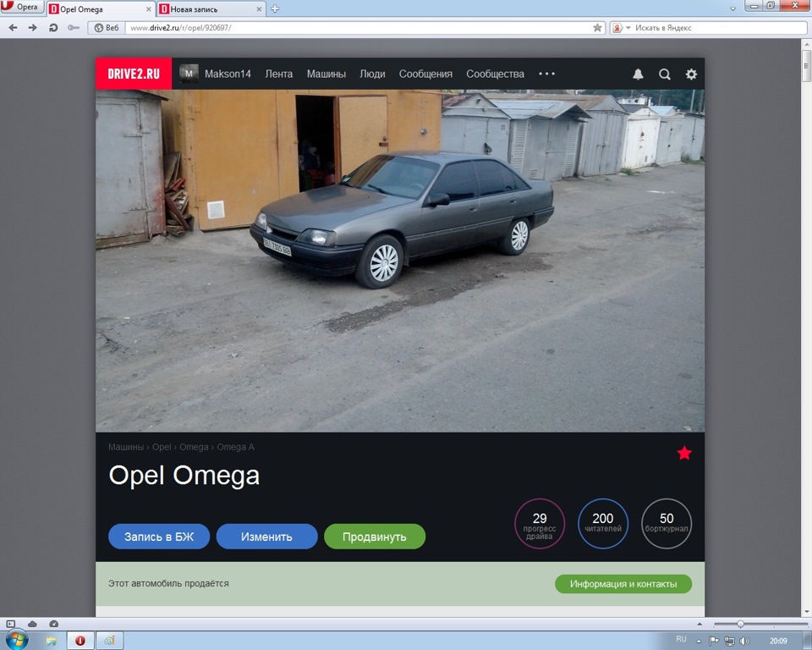
Task: Click the Информация и контакты button
Action: tap(623, 584)
